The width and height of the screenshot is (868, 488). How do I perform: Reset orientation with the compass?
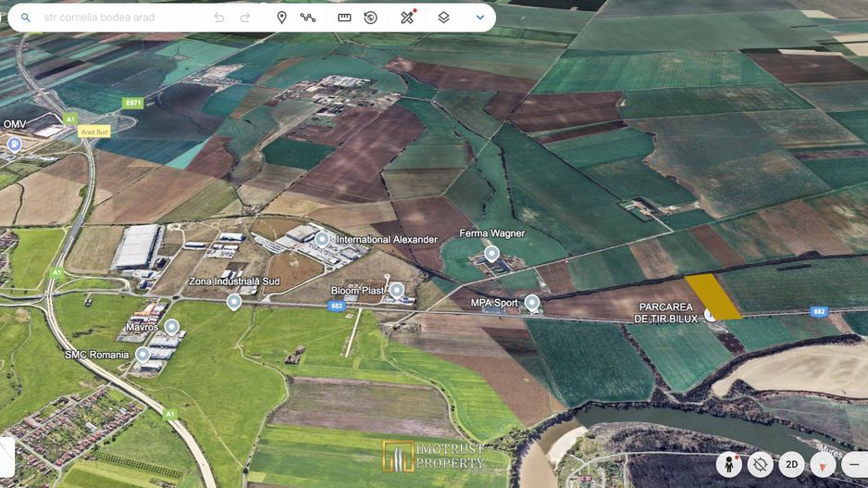823,464
